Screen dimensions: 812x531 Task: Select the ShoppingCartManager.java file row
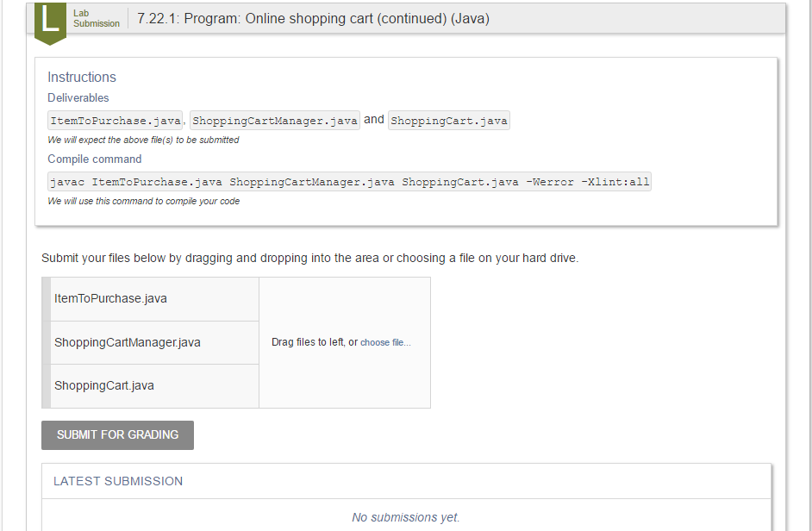pyautogui.click(x=154, y=342)
